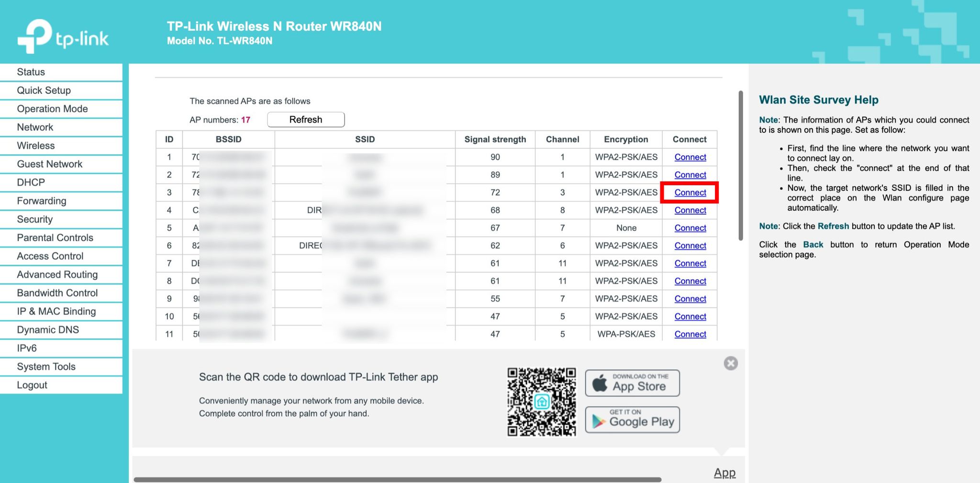Click the vertical scrollbar of AP list
Image resolution: width=980 pixels, height=483 pixels.
(741, 165)
